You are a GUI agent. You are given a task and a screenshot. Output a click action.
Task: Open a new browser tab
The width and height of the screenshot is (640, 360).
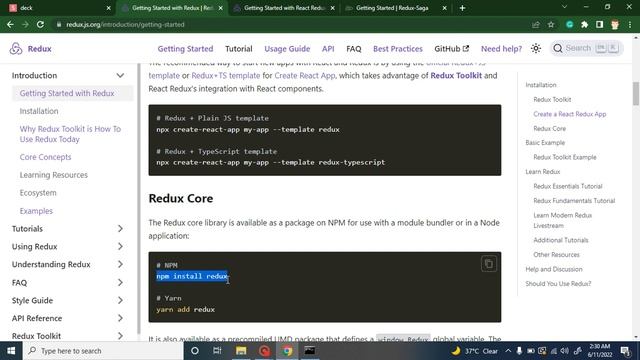(x=462, y=8)
